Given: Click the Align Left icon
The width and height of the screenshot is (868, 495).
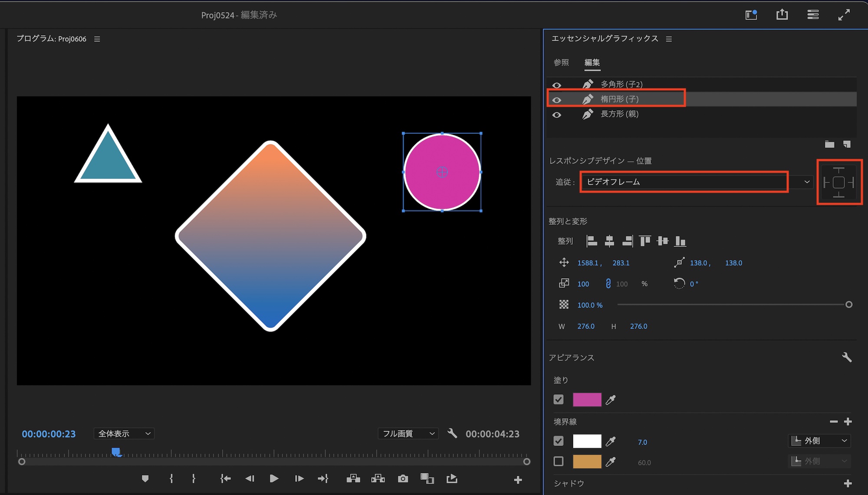Looking at the screenshot, I should pyautogui.click(x=592, y=241).
